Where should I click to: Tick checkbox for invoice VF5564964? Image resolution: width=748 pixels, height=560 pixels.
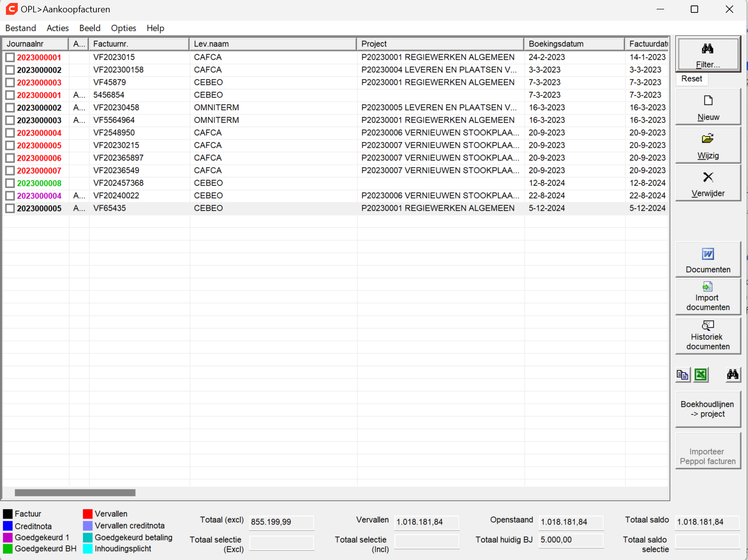pos(10,120)
